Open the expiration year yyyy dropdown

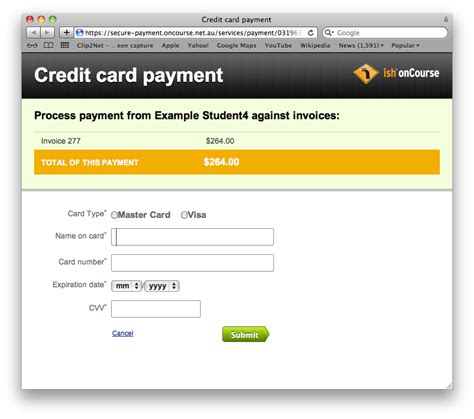point(162,286)
